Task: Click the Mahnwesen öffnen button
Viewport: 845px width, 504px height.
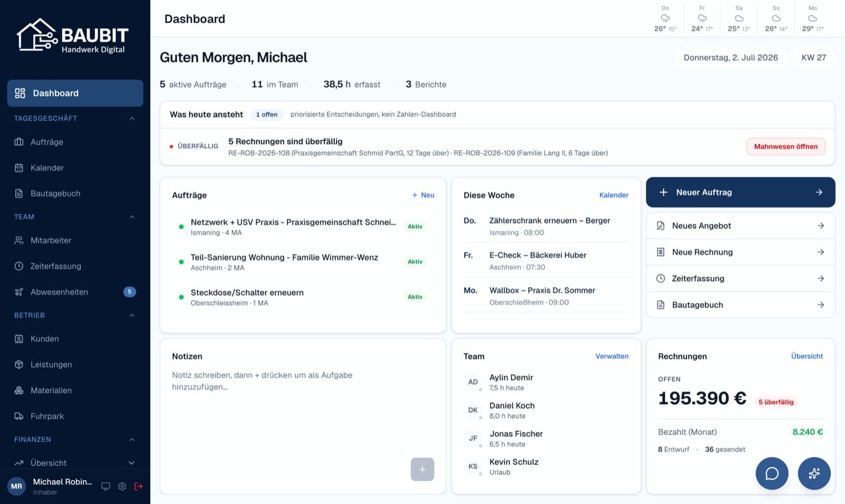Action: tap(785, 146)
